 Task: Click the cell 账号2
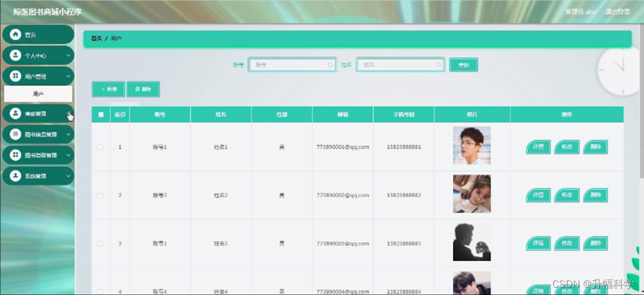pyautogui.click(x=160, y=195)
